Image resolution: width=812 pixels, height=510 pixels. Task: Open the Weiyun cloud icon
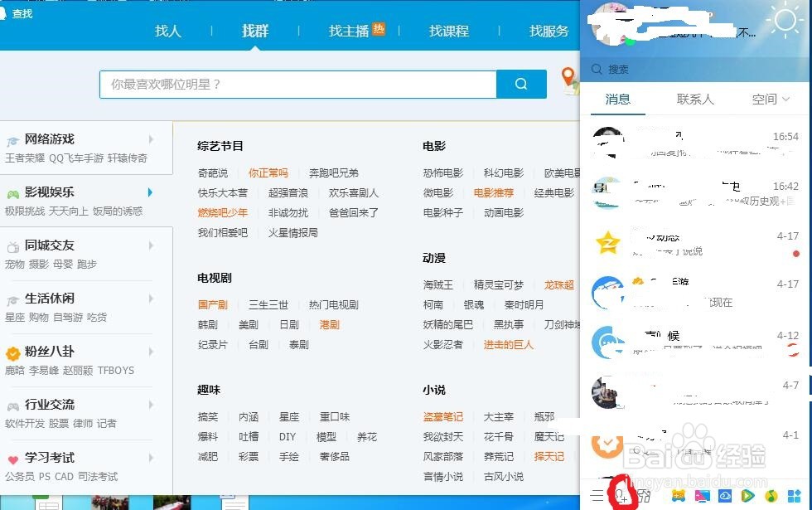tap(725, 496)
